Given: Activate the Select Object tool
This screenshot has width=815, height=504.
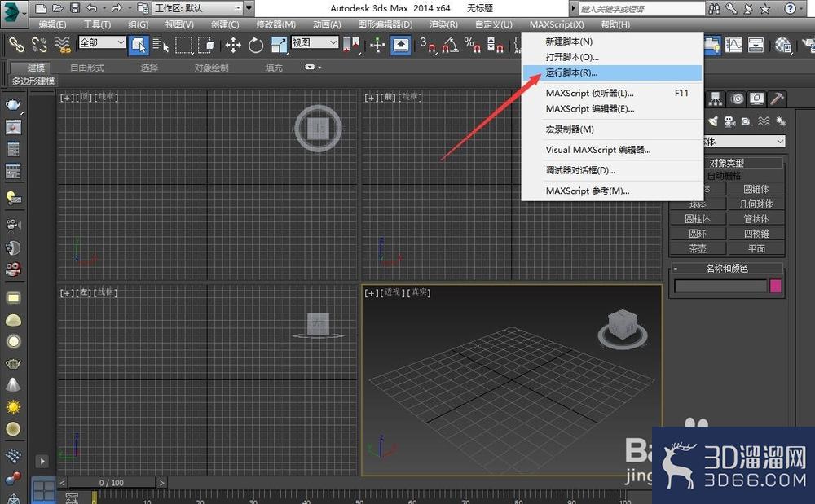Looking at the screenshot, I should tap(139, 45).
